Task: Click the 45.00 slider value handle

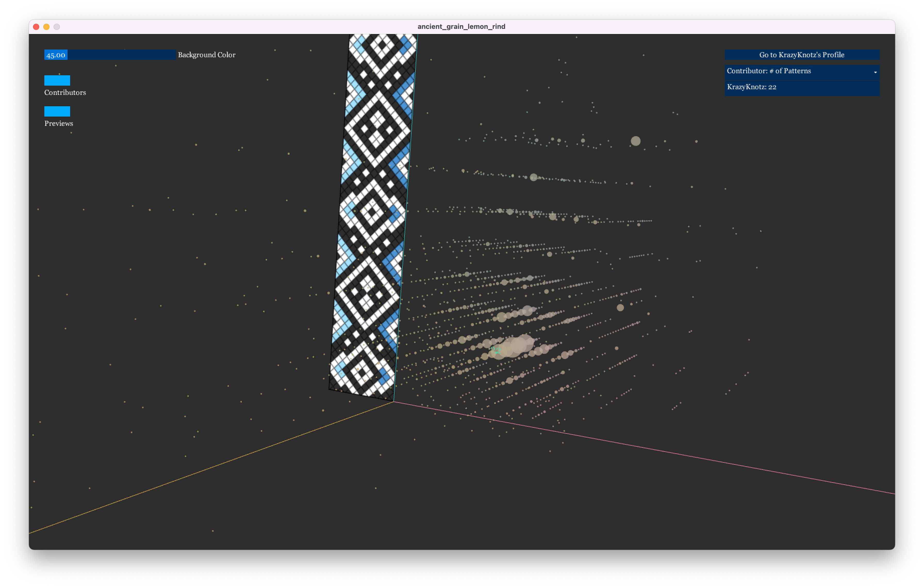Action: [x=56, y=54]
